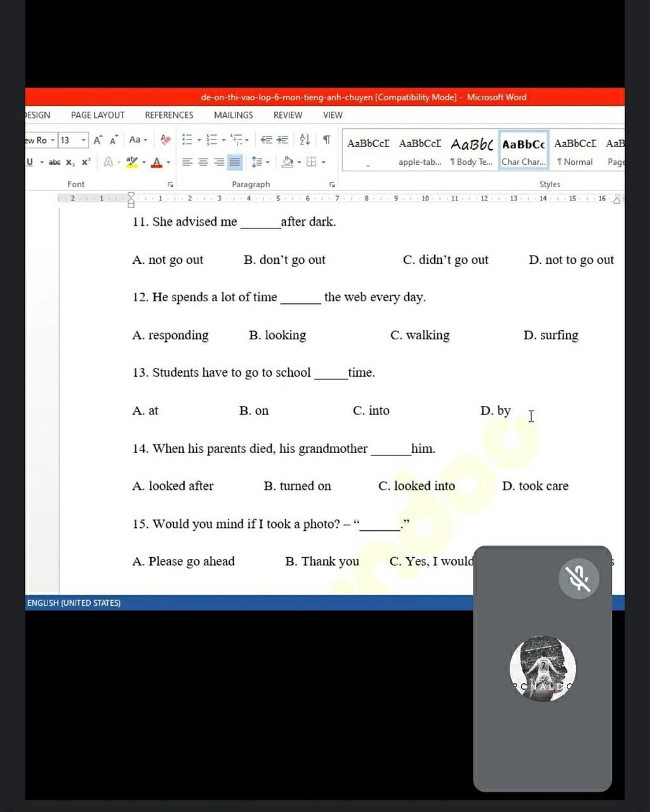This screenshot has width=650, height=812.
Task: Apply the yellow text highlight color
Action: coord(131,162)
